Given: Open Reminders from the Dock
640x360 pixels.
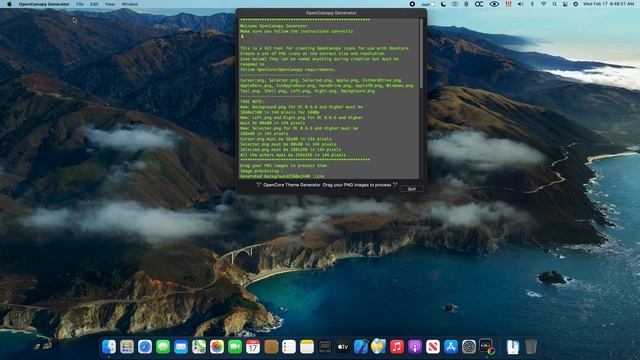Looking at the screenshot, I should [x=289, y=347].
